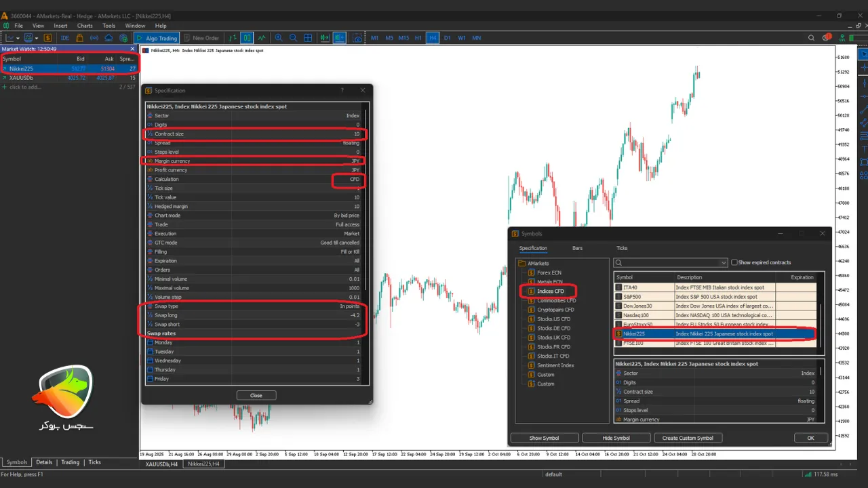Open the account notifications icon

827,37
